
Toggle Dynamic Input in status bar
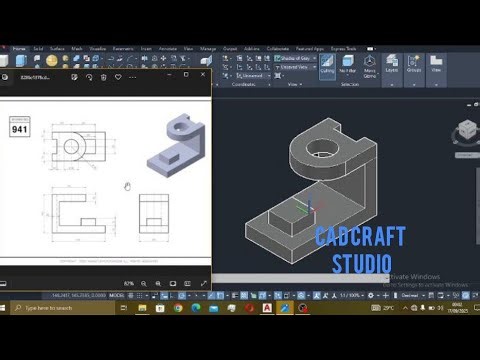coord(164,295)
